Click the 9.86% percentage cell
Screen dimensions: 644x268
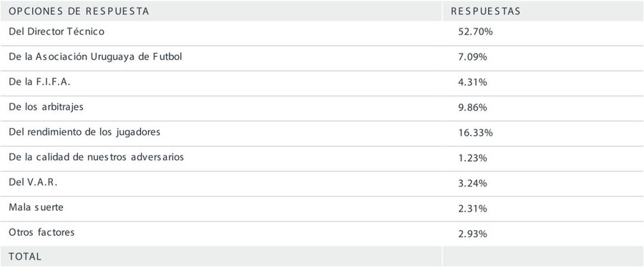473,107
